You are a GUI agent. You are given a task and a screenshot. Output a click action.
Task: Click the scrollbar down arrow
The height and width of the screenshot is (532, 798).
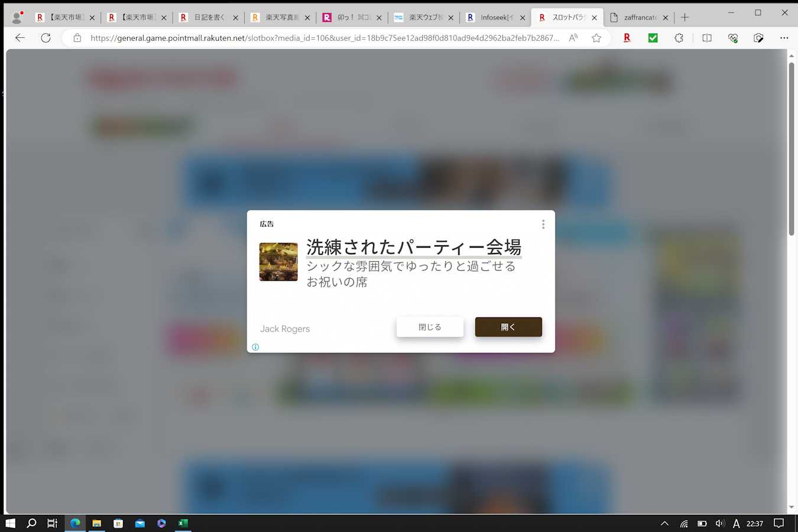791,507
